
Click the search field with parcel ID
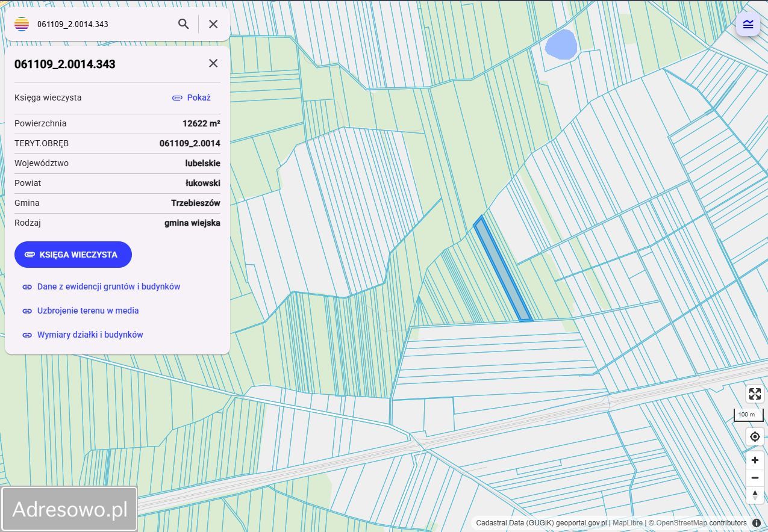tap(102, 24)
